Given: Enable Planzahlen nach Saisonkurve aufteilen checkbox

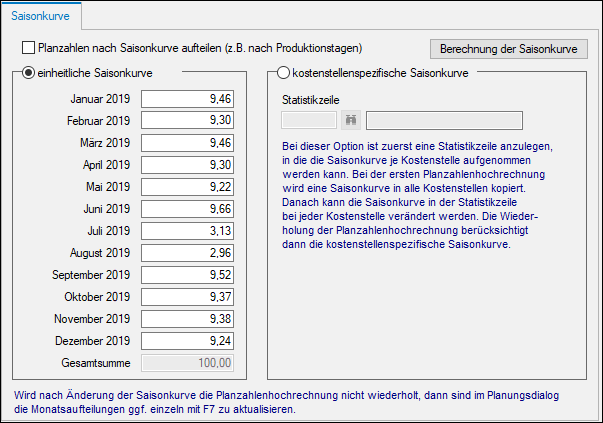Looking at the screenshot, I should click(28, 48).
